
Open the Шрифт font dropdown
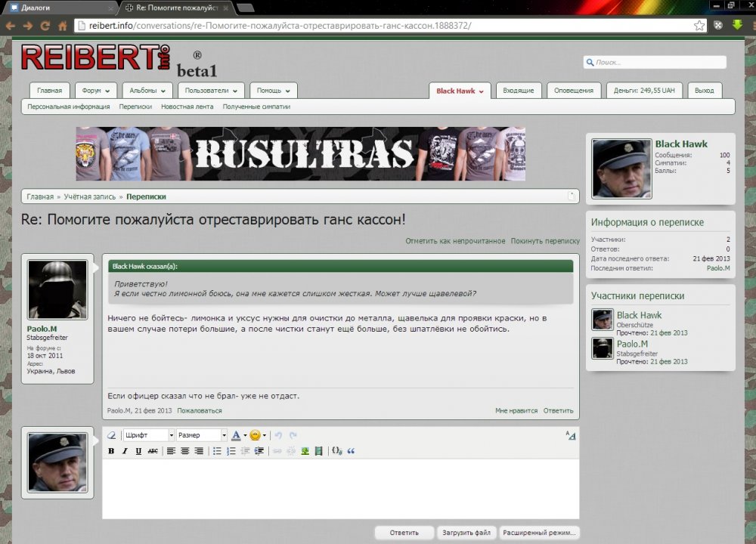pyautogui.click(x=148, y=435)
